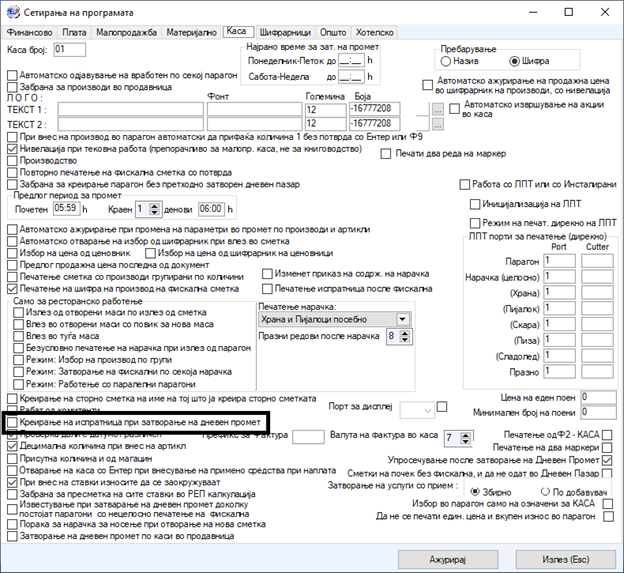This screenshot has width=624, height=573.
Task: Decrease Валута на фактура во каса value
Action: pyautogui.click(x=465, y=442)
